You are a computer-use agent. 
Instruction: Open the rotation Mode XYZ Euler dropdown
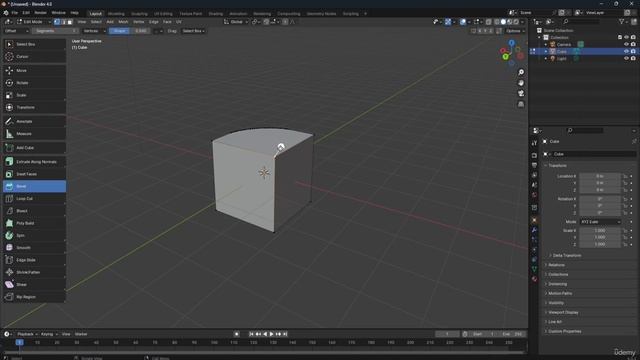pyautogui.click(x=600, y=222)
